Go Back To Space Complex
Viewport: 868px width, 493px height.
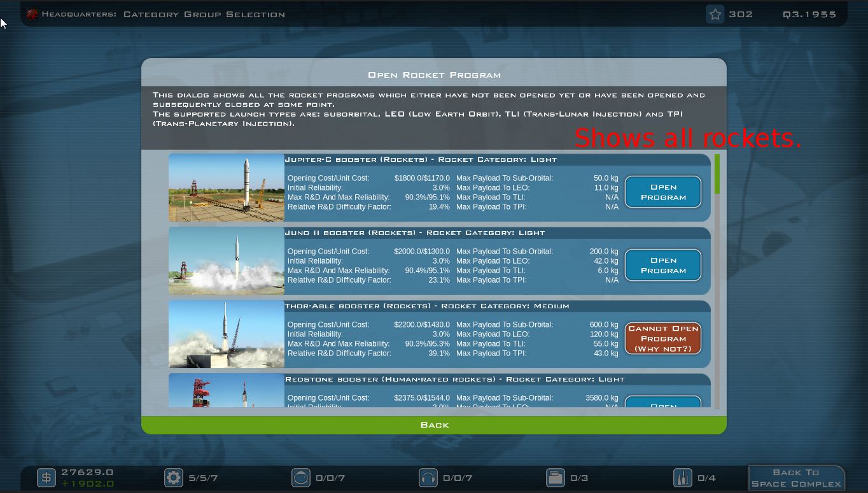796,478
